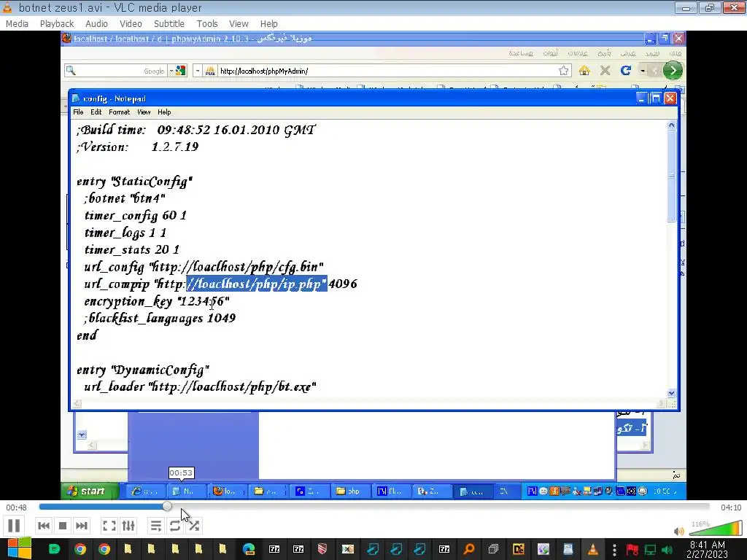747x560 pixels.
Task: Click the total duration 04:10 label
Action: coord(731,507)
